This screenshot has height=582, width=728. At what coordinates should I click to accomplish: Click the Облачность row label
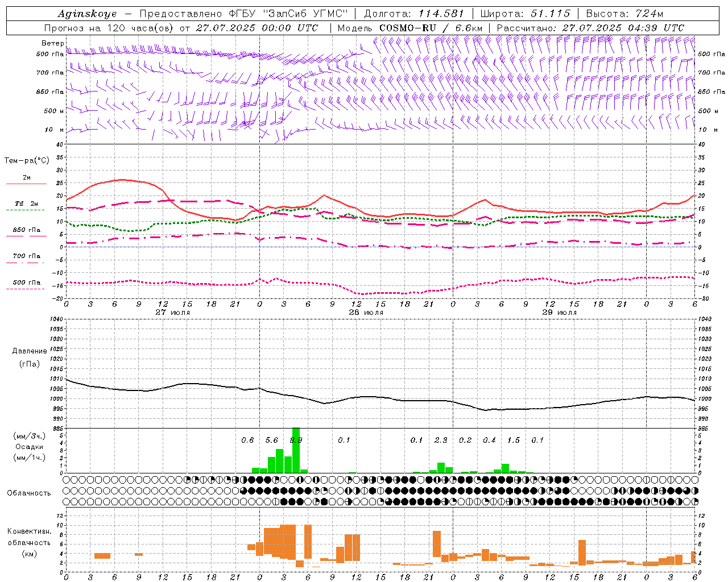pos(29,493)
